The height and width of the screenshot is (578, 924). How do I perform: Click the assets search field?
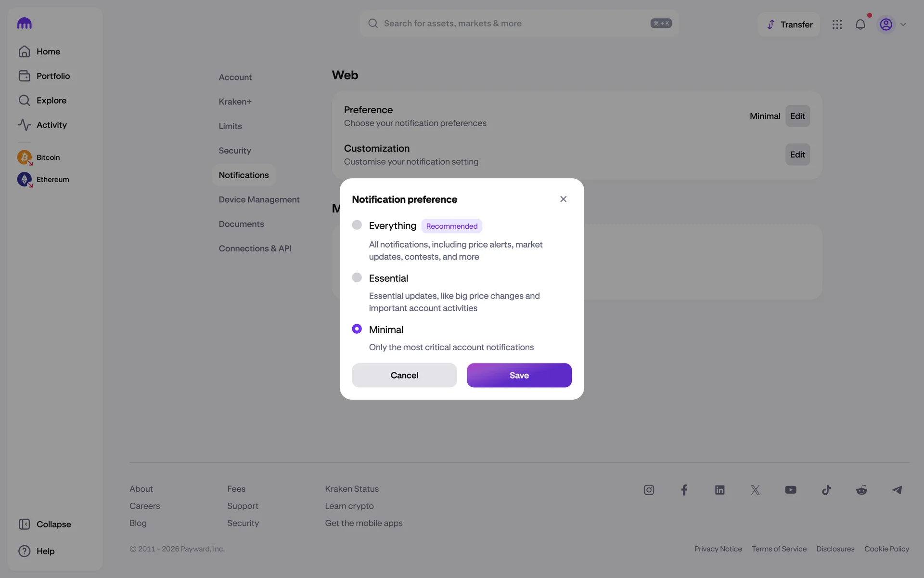[x=515, y=24]
